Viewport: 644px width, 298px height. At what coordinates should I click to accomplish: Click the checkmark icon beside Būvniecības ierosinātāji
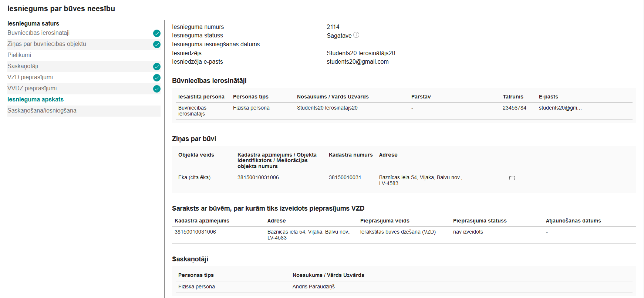(157, 33)
